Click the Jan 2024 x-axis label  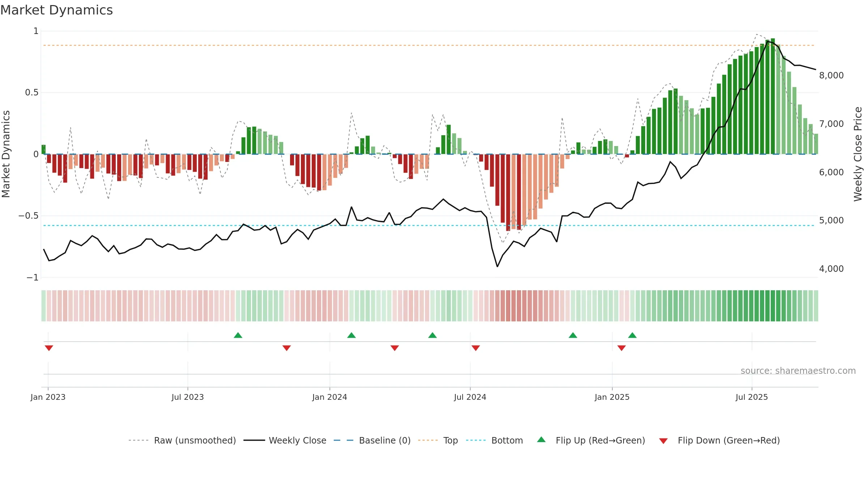pos(330,397)
